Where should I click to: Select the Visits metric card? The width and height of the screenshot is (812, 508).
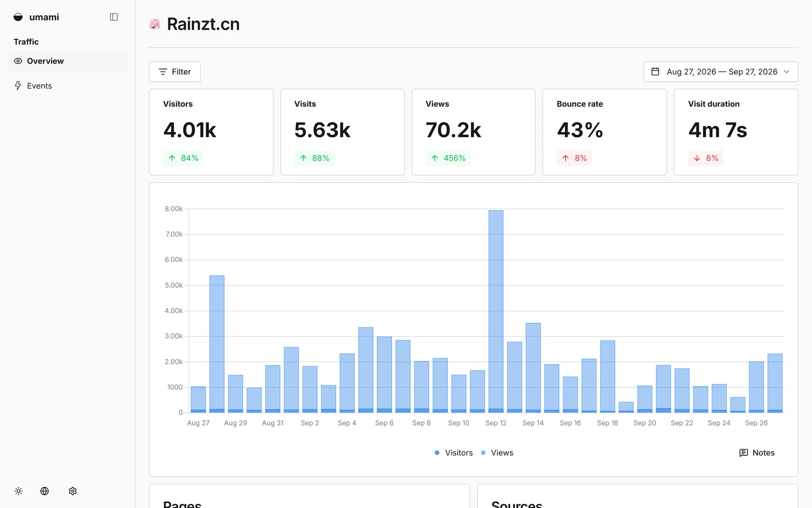[342, 132]
